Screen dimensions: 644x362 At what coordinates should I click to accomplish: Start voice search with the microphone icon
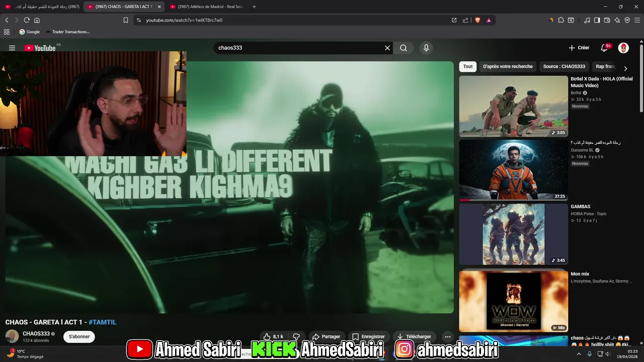pos(426,48)
